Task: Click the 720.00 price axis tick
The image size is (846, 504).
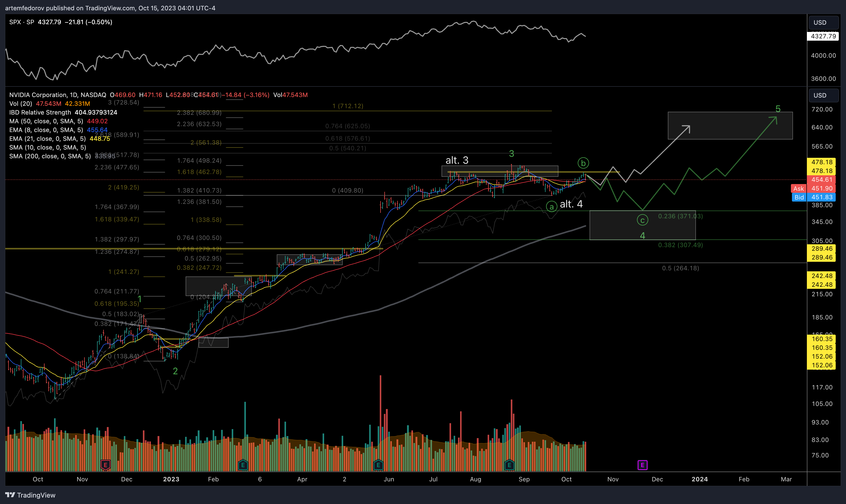Action: [x=822, y=109]
